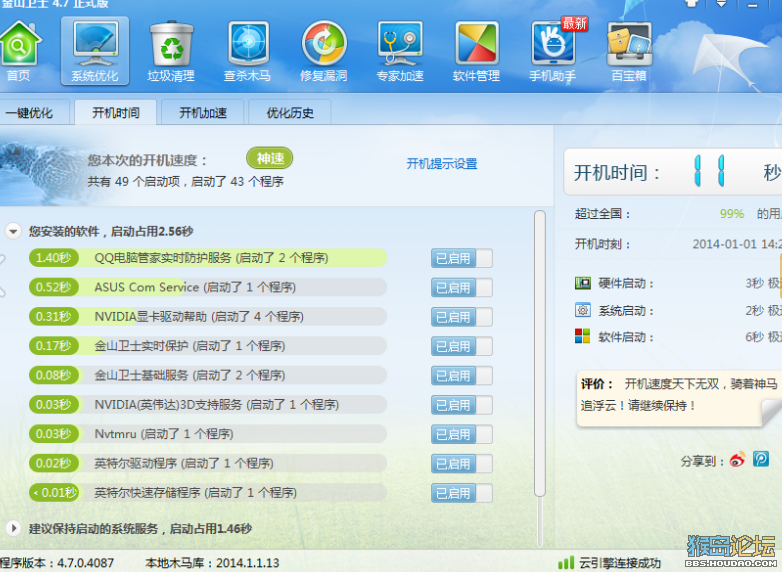Click the 0.52秒 time badge
The width and height of the screenshot is (782, 572).
tap(54, 287)
